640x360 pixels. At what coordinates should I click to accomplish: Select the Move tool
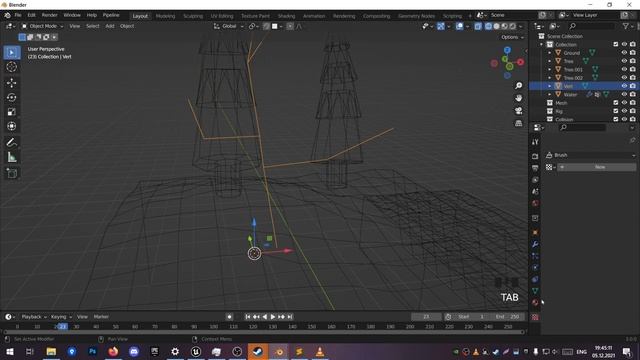(x=11, y=83)
